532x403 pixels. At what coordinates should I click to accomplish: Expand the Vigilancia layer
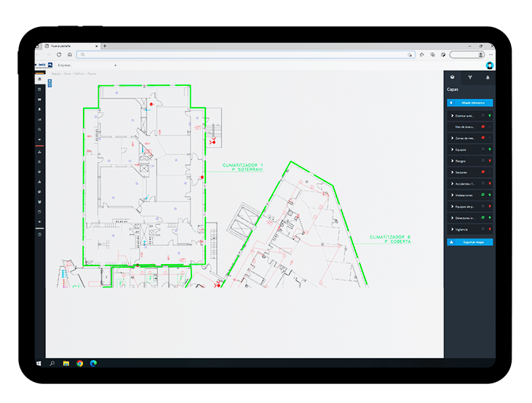pyautogui.click(x=452, y=229)
